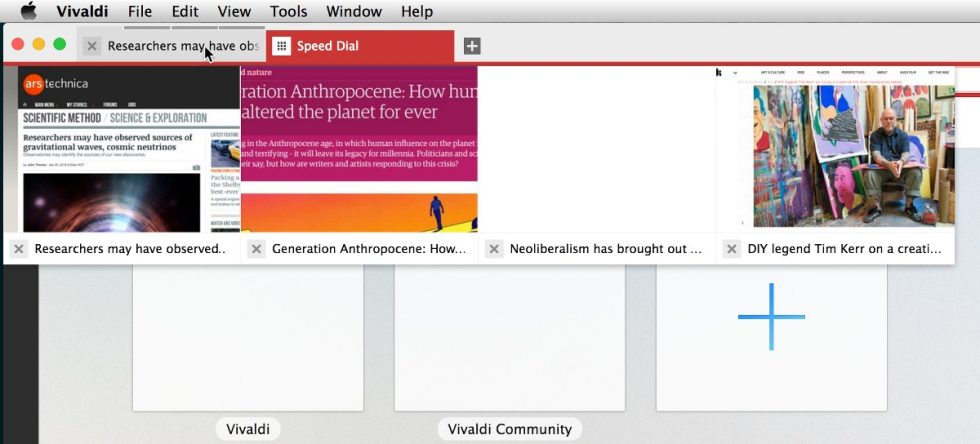This screenshot has width=980, height=444.
Task: Click the Neoliberalism has brought out label
Action: point(606,249)
